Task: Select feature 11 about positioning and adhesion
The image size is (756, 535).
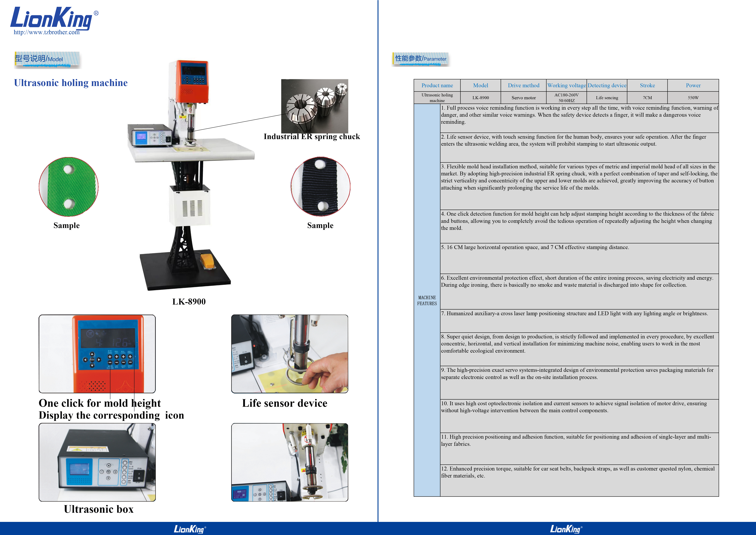Action: (x=579, y=449)
